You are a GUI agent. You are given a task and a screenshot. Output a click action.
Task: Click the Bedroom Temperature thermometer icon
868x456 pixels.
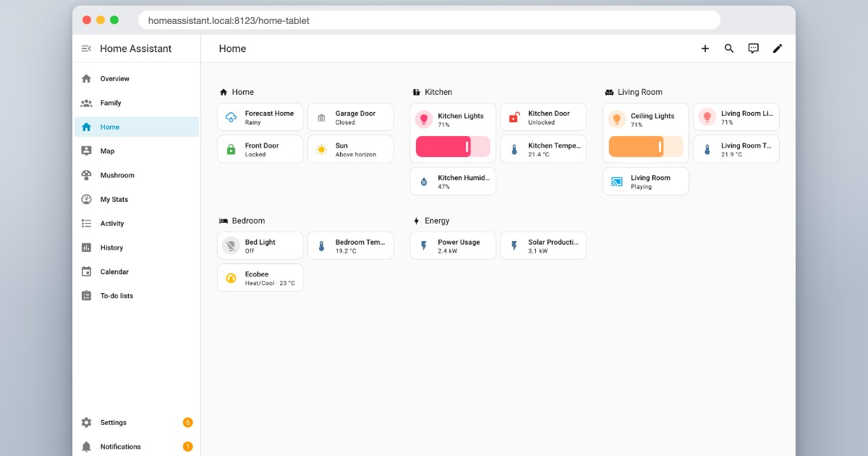pyautogui.click(x=321, y=246)
